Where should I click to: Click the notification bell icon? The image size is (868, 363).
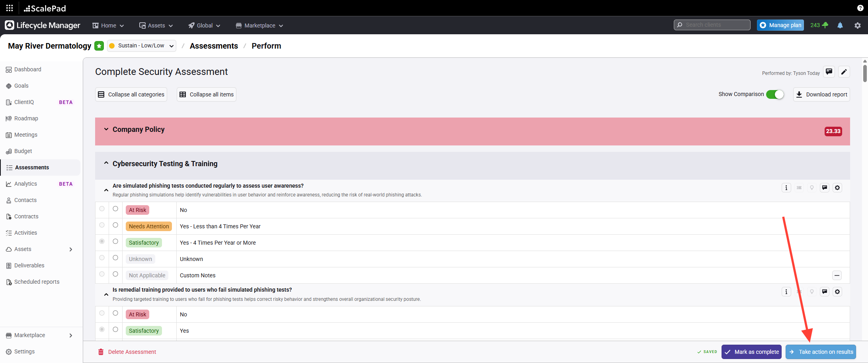pyautogui.click(x=840, y=26)
